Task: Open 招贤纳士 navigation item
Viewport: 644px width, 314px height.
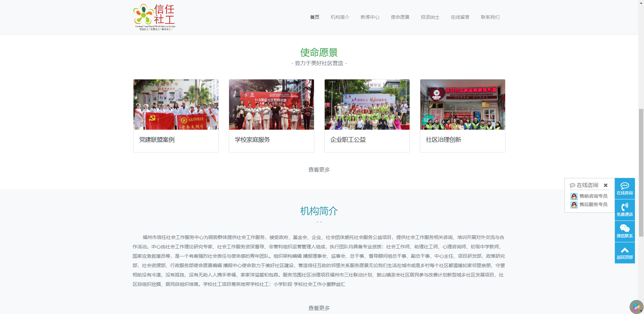Action: 430,17
